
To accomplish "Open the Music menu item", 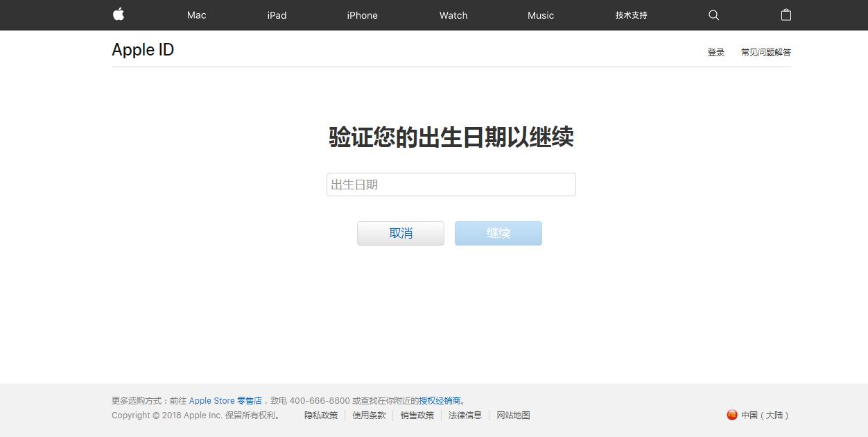I will point(541,15).
